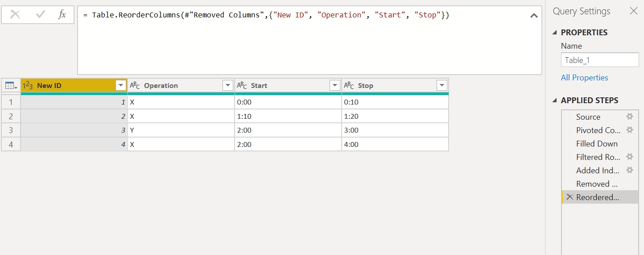
Task: Select the Operation column header
Action: (x=181, y=85)
